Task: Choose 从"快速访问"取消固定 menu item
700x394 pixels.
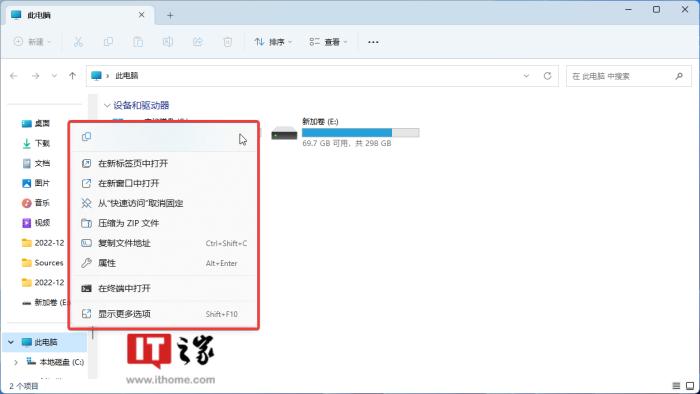Action: coord(164,203)
